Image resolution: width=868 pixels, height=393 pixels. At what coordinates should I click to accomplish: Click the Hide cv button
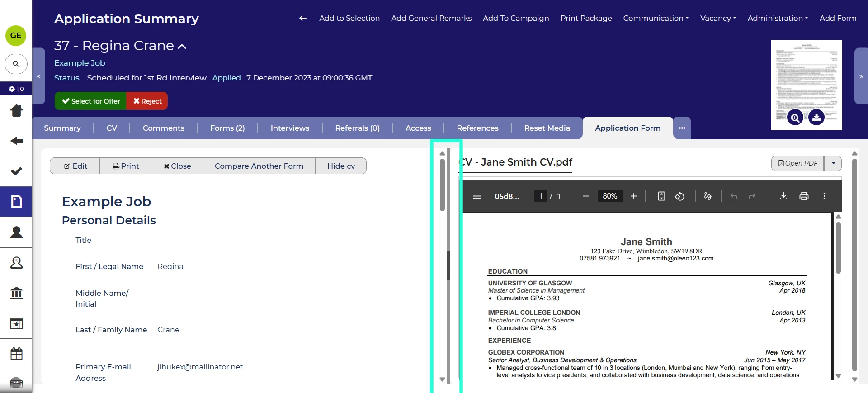click(341, 166)
